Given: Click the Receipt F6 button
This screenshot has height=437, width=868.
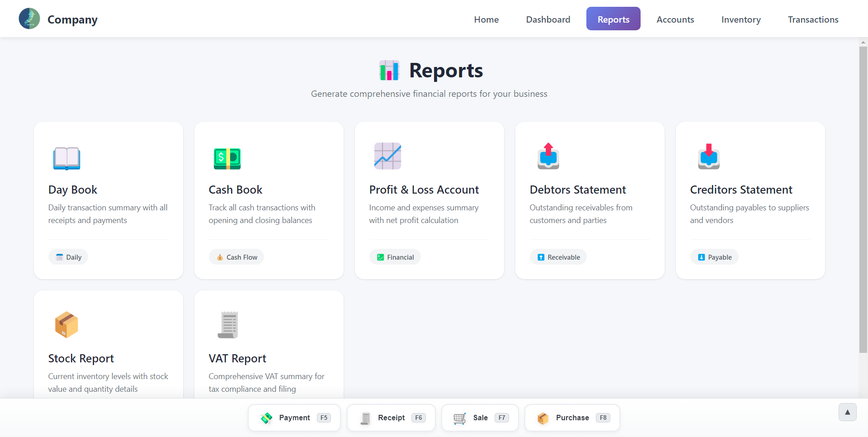Looking at the screenshot, I should click(x=391, y=418).
